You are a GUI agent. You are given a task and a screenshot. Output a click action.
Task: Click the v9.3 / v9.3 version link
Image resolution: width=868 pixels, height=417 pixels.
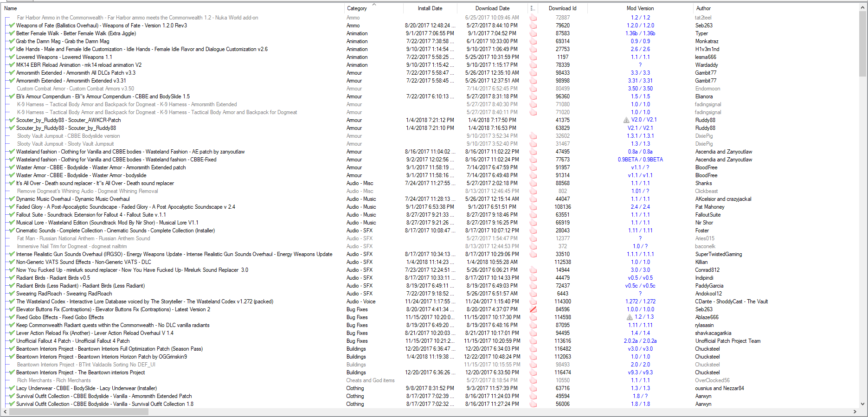pyautogui.click(x=640, y=372)
